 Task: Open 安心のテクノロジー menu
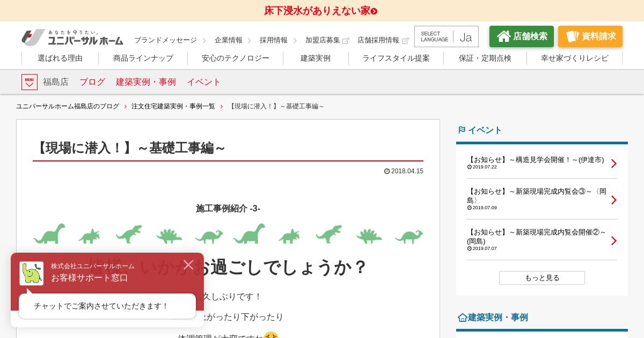(236, 58)
